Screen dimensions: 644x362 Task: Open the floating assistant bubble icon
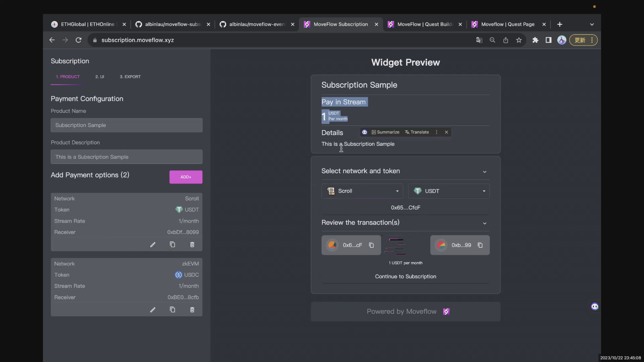point(595,306)
